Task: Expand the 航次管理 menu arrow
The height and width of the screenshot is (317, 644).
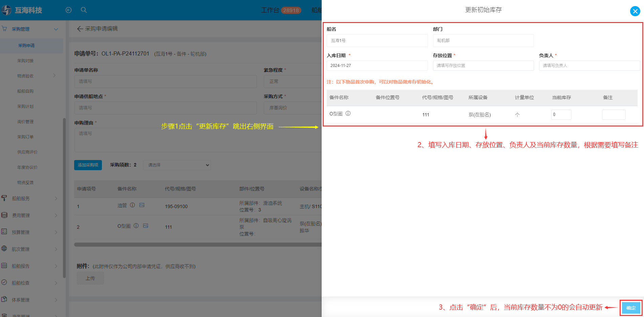Action: click(x=56, y=249)
